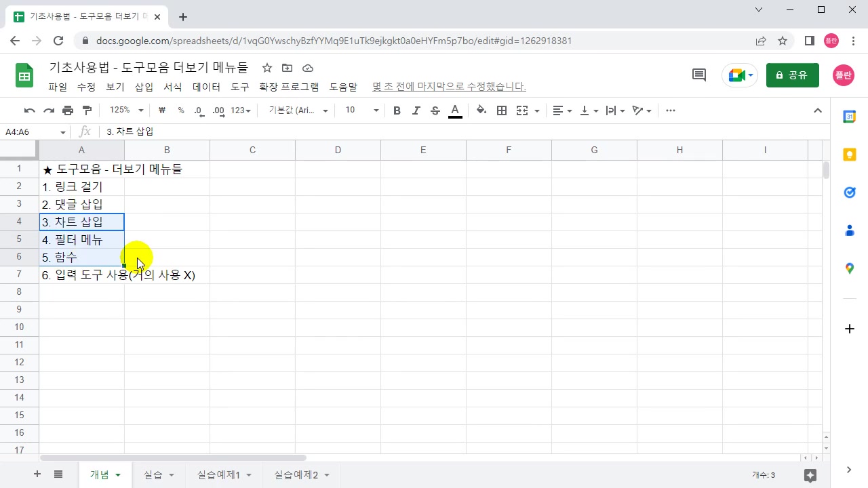The height and width of the screenshot is (488, 868).
Task: Switch to the 실습예제1 sheet tab
Action: pyautogui.click(x=218, y=474)
